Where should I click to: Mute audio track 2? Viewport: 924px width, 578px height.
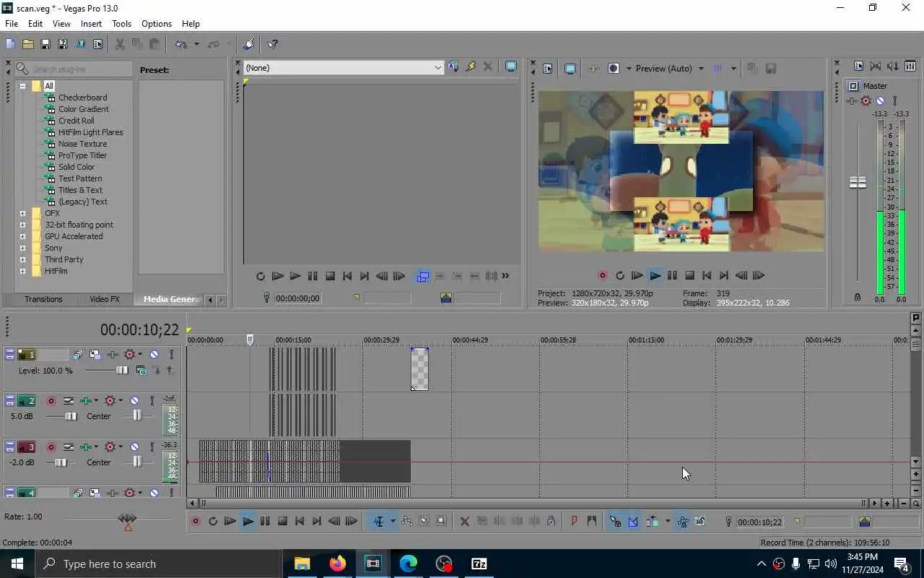[134, 400]
